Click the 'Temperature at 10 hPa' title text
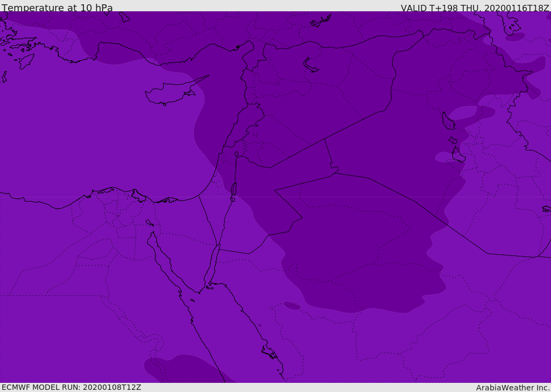Viewport: 551px width, 392px height. tap(57, 8)
